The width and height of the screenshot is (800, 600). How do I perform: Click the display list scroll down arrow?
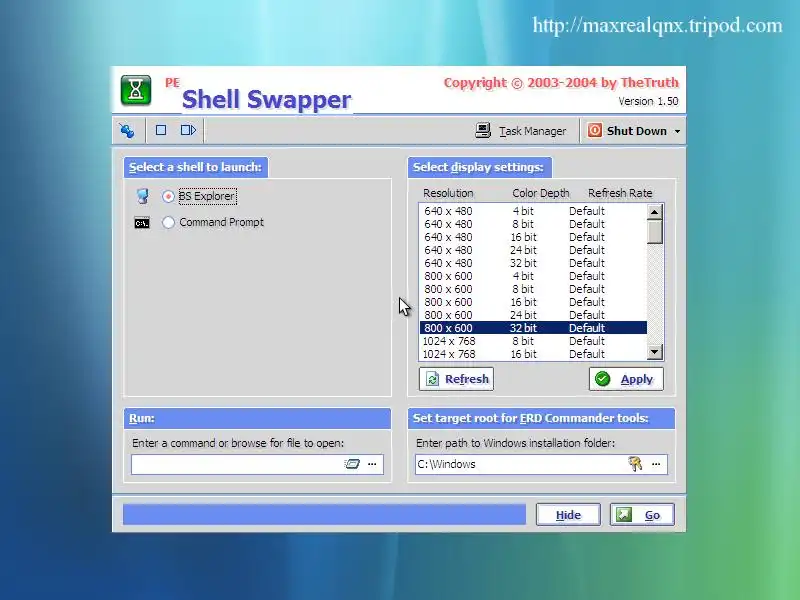[x=655, y=352]
